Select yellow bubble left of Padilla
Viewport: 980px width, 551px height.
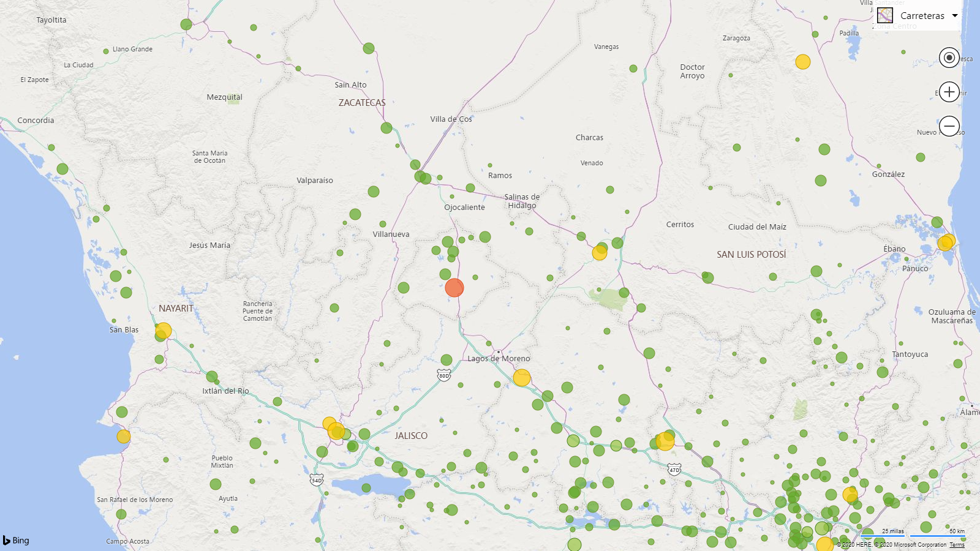click(x=803, y=62)
